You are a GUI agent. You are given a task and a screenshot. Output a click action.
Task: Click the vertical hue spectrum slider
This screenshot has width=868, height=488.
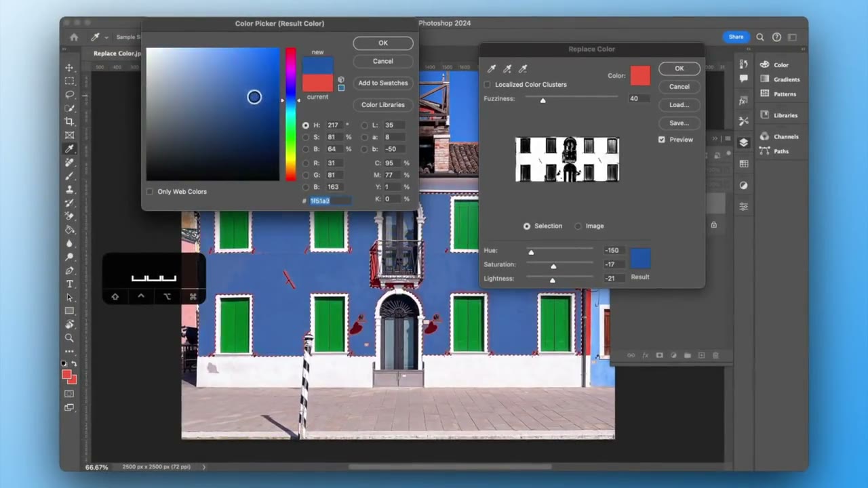pyautogui.click(x=290, y=114)
